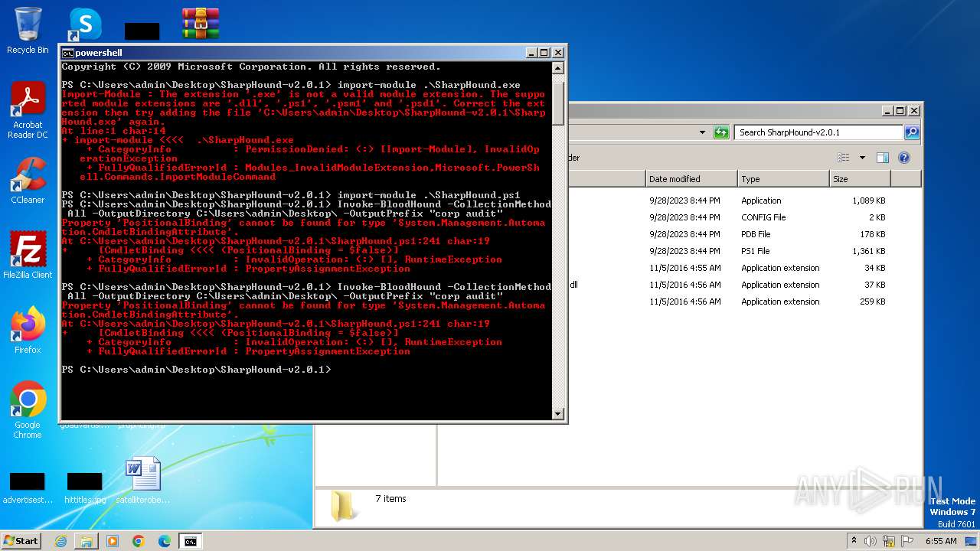980x551 pixels.
Task: Expand the Explorer address bar history dropdown
Action: tap(703, 132)
